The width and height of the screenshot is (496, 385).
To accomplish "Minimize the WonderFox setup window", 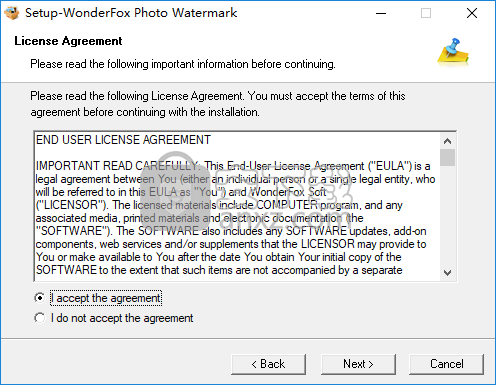I will (381, 13).
